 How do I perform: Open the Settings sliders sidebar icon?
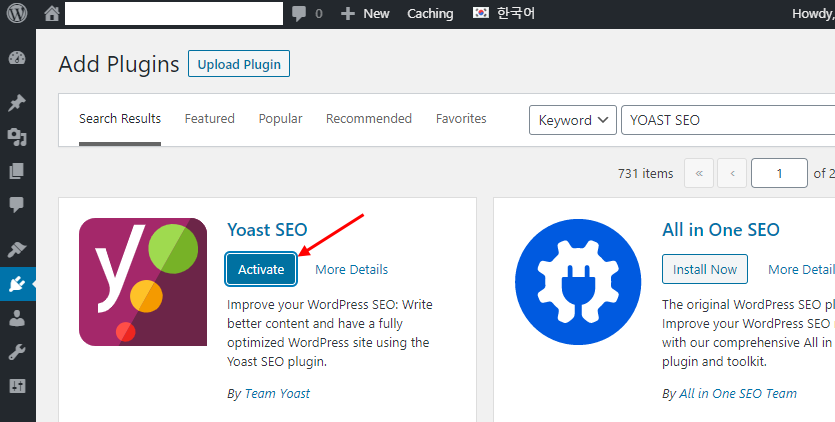(17, 386)
